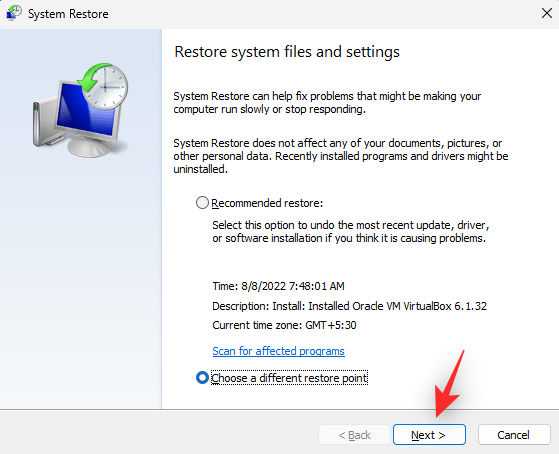The height and width of the screenshot is (454, 559).
Task: Click the Next button
Action: click(429, 435)
